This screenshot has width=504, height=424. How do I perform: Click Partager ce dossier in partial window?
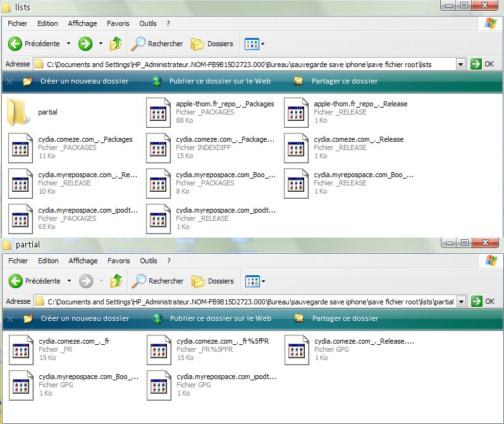(336, 318)
